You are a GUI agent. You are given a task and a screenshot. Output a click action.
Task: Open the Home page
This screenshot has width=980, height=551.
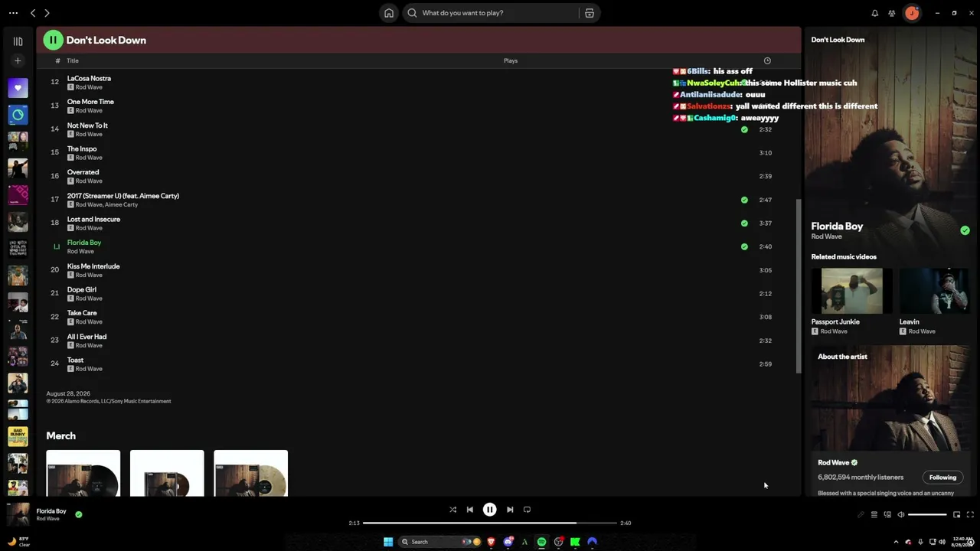[x=389, y=13]
